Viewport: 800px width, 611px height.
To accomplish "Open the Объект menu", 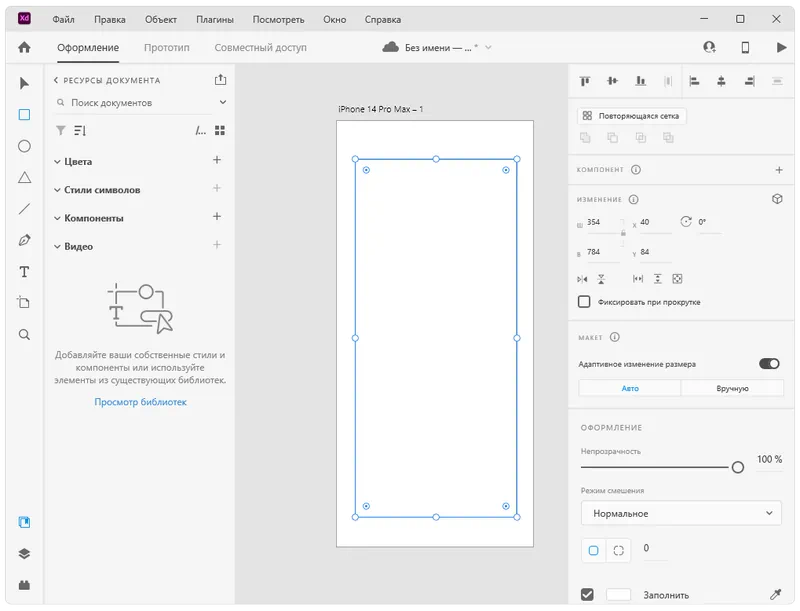I will pyautogui.click(x=161, y=19).
